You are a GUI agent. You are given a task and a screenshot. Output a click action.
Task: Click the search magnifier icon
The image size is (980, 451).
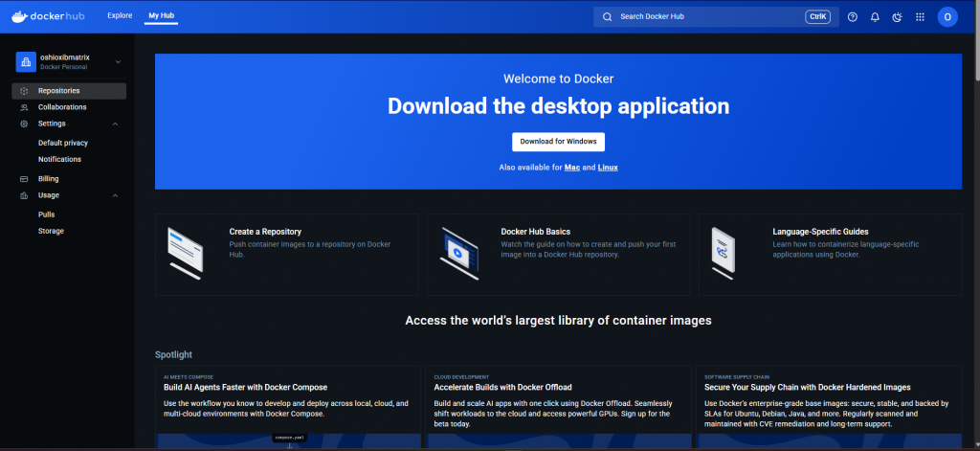[x=607, y=17]
